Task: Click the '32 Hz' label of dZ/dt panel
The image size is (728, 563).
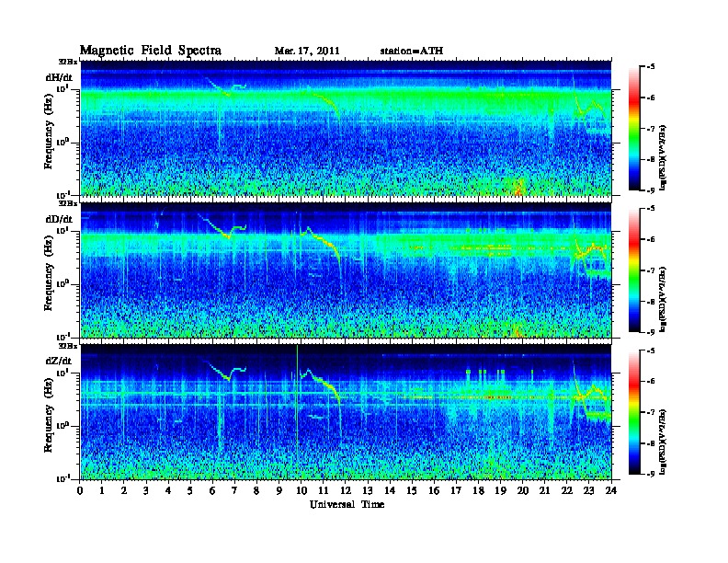Action: point(67,346)
